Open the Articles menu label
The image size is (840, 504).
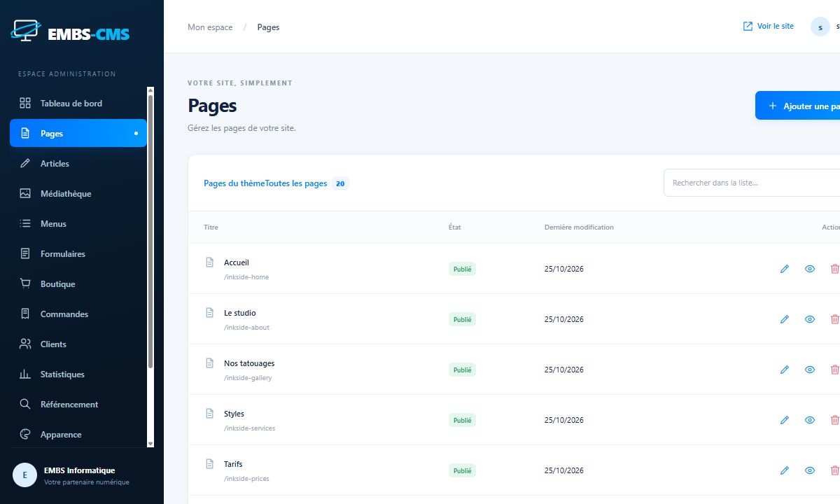click(55, 163)
